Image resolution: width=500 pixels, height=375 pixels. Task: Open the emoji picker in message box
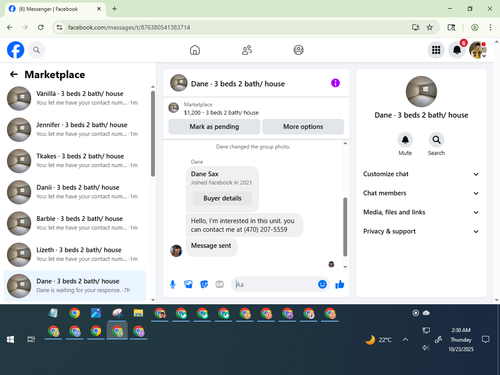point(322,284)
